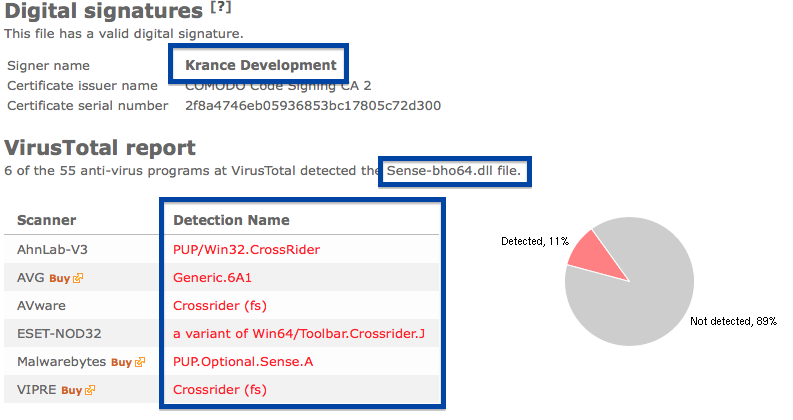The image size is (793, 420).
Task: Select the signer name Krance Development
Action: tap(260, 65)
